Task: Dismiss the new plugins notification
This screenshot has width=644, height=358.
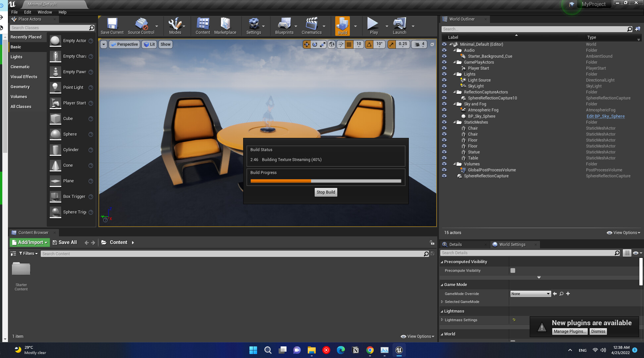Action: [598, 331]
